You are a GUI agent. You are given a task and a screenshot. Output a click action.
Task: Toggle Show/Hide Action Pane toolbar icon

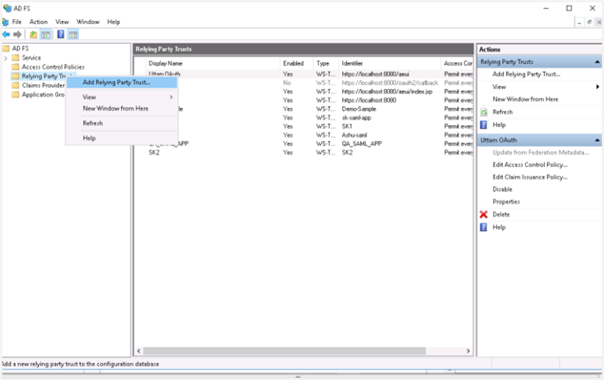(73, 35)
